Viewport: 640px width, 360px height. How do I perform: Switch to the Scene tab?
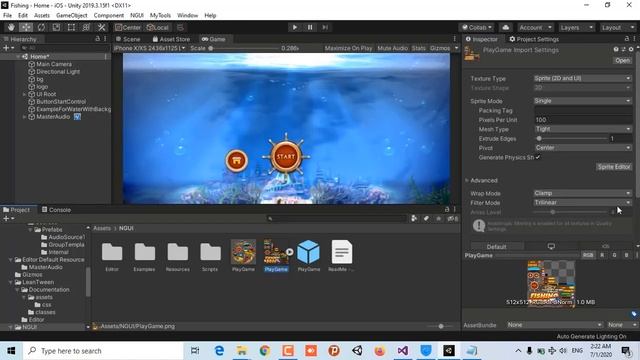coord(128,39)
